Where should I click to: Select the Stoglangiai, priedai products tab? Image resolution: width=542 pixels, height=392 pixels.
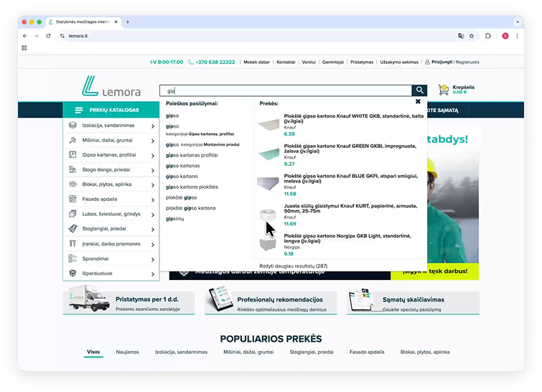click(x=312, y=352)
